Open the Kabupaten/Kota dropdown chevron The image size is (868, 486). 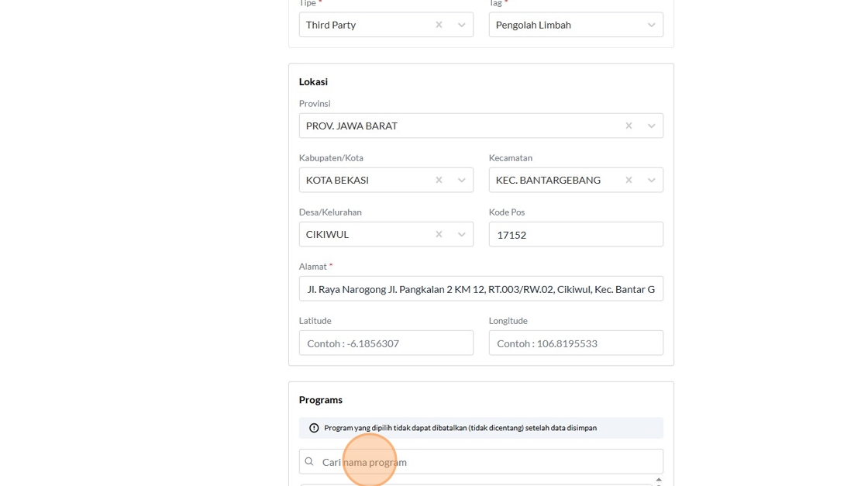[461, 180]
